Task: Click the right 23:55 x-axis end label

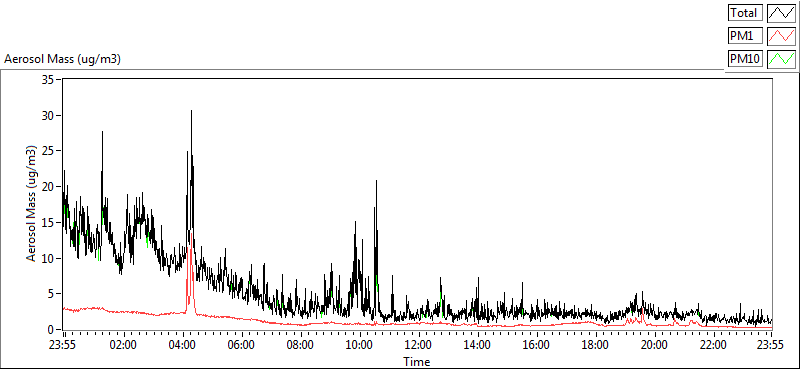Action: [771, 345]
